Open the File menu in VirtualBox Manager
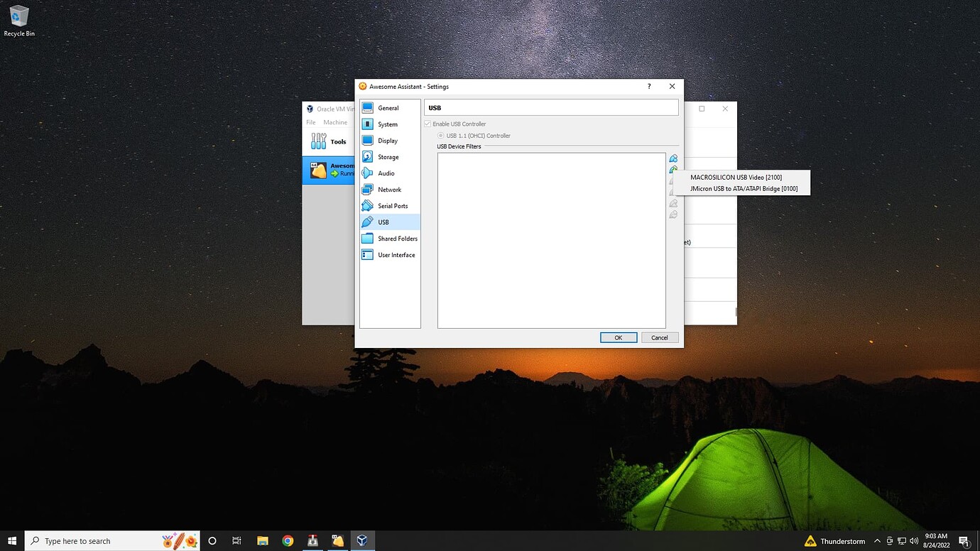980x551 pixels. pos(311,122)
